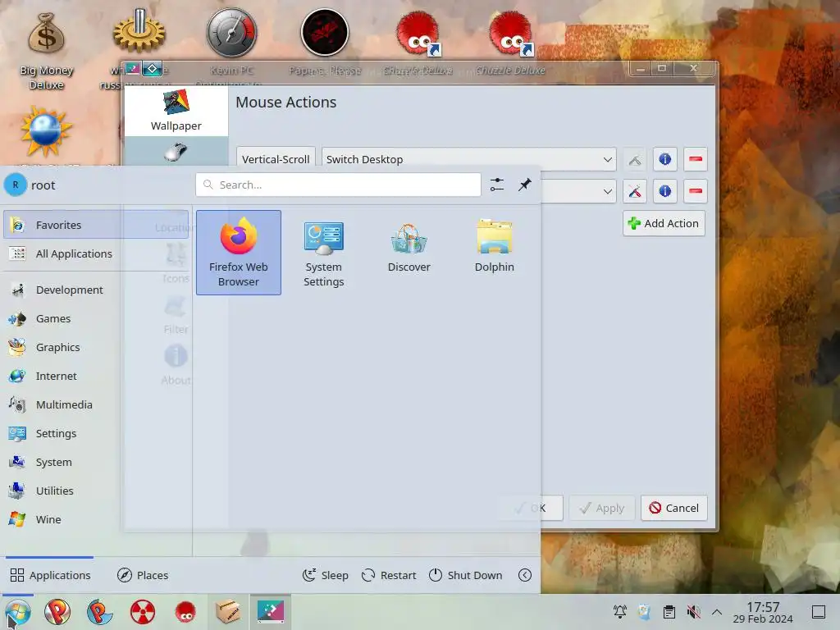The width and height of the screenshot is (840, 630).
Task: Browse the Multimedia category
Action: [96, 404]
